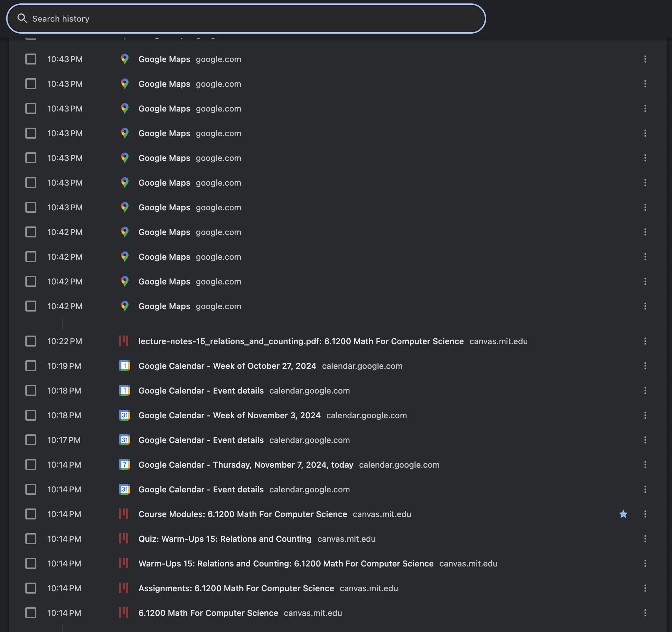The image size is (672, 632).
Task: Open Quiz: Warm-Ups 15: Relations and Counting link
Action: pos(225,539)
